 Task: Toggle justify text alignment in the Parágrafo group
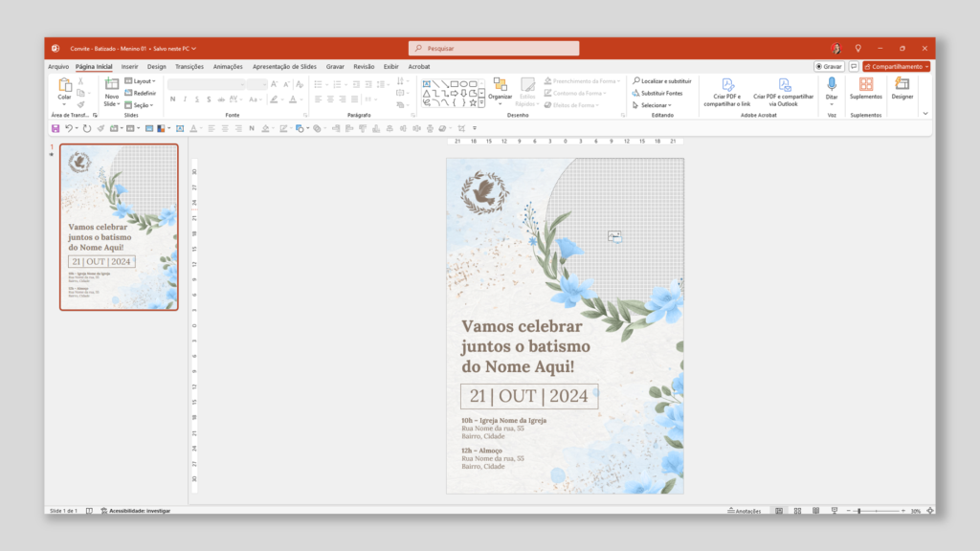354,99
